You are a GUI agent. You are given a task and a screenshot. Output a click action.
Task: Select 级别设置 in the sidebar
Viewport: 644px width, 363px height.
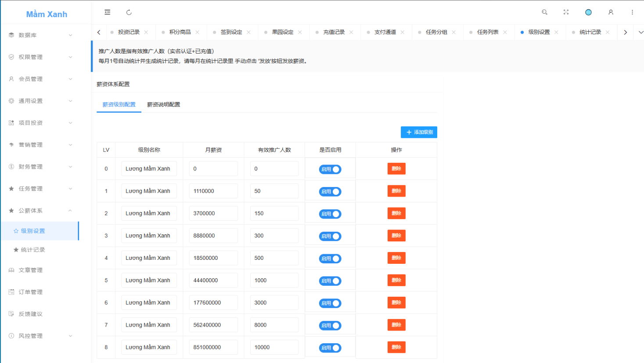click(40, 231)
